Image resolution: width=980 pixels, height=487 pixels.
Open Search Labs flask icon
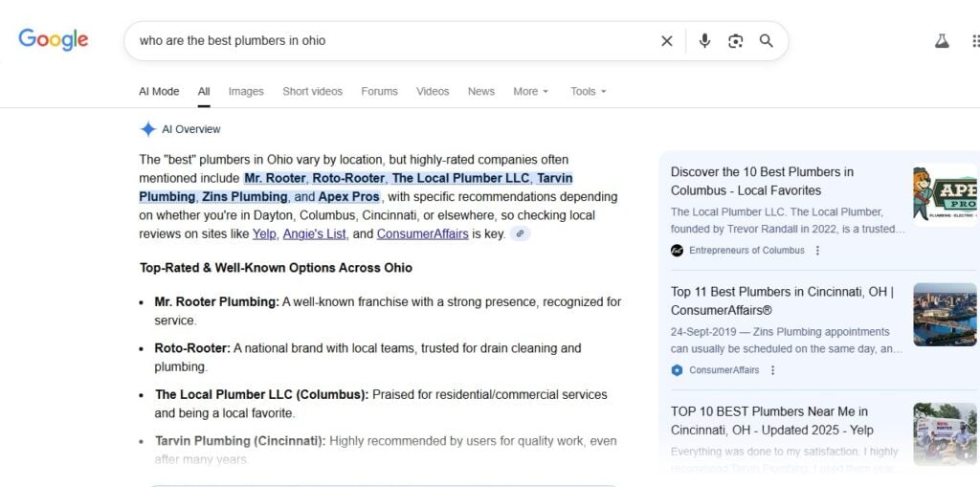tap(942, 41)
